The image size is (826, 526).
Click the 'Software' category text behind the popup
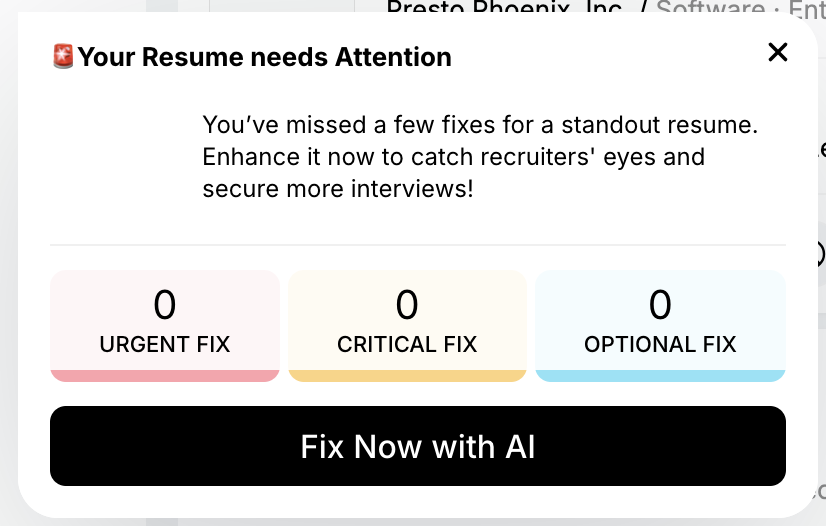click(708, 8)
